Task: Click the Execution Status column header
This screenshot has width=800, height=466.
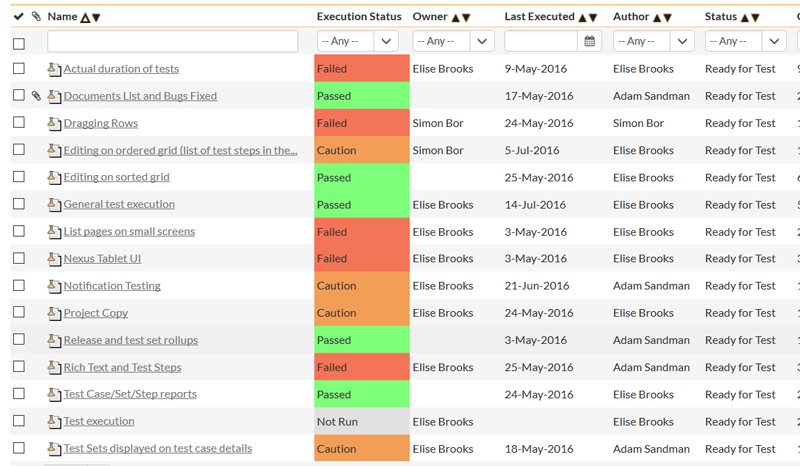Action: 358,17
